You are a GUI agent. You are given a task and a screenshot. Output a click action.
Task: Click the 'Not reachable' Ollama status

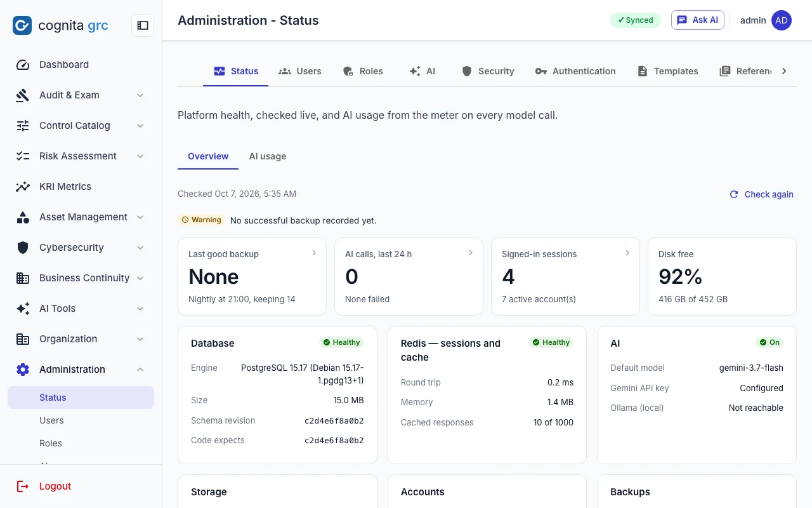tap(756, 408)
